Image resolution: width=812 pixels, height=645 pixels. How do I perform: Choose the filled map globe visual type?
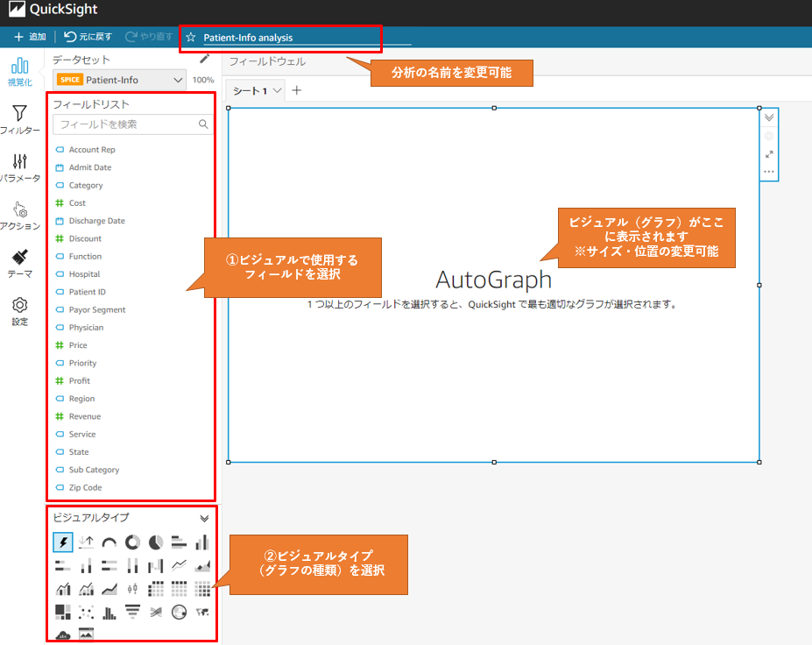click(180, 613)
